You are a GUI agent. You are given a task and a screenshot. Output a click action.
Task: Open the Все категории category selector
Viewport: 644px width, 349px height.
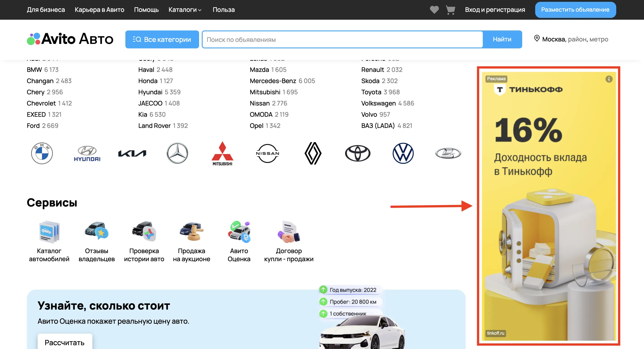(162, 39)
